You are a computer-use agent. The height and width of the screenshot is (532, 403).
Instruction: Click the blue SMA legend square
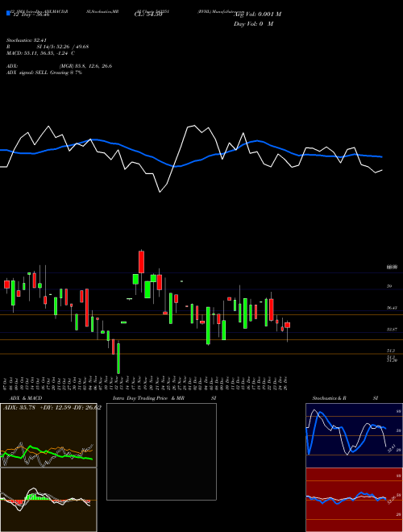click(x=8, y=13)
